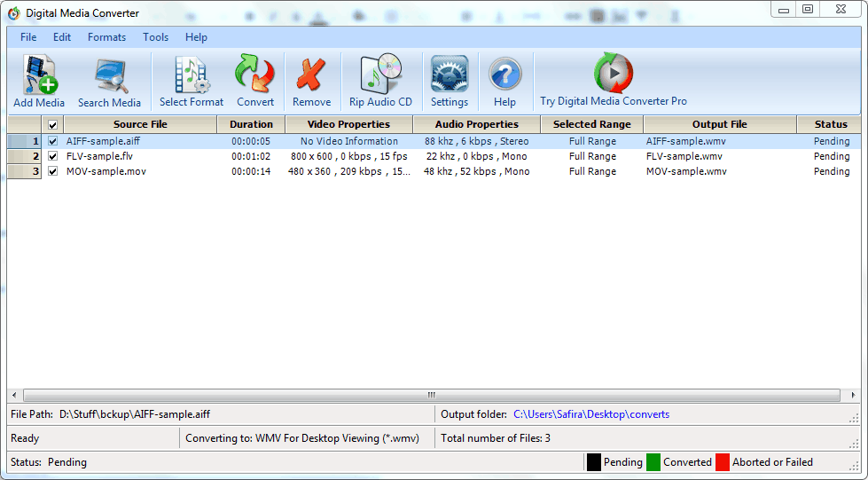
Task: Click the 480 x 360 video properties cell
Action: point(349,171)
